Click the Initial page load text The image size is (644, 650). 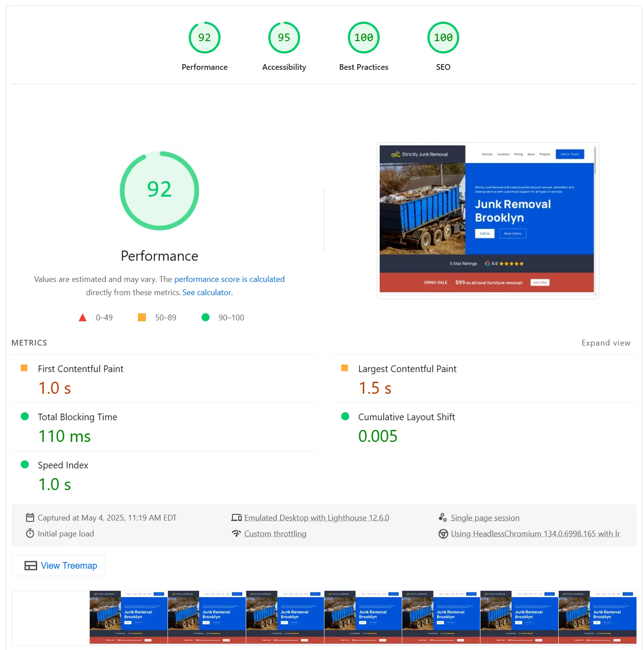(x=66, y=534)
